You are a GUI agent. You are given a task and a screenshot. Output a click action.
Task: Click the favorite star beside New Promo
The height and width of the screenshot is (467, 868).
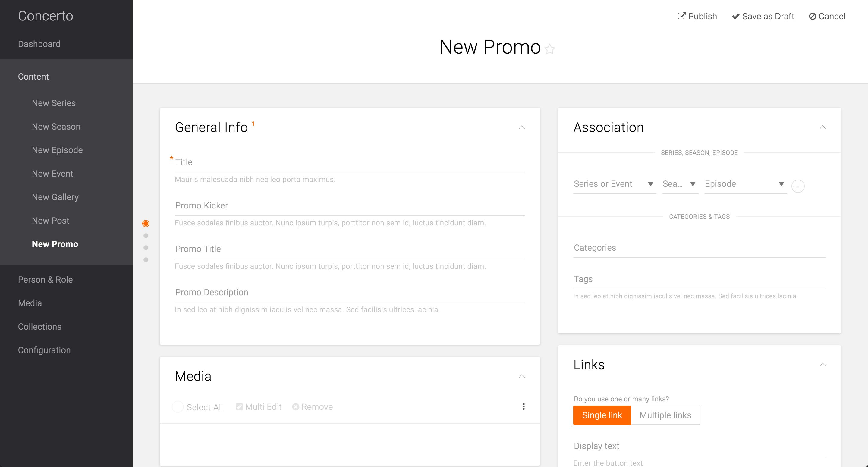pyautogui.click(x=549, y=49)
